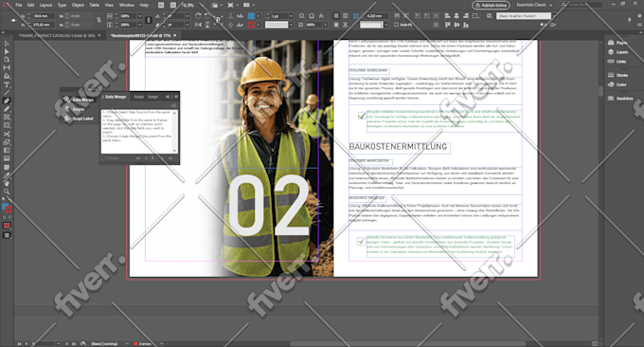Toggle constrain proportions for width and height
This screenshot has width=644, height=347.
pos(98,20)
